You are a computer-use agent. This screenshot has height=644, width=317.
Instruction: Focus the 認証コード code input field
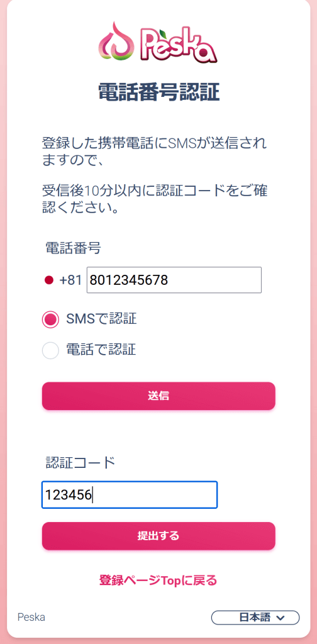point(130,495)
